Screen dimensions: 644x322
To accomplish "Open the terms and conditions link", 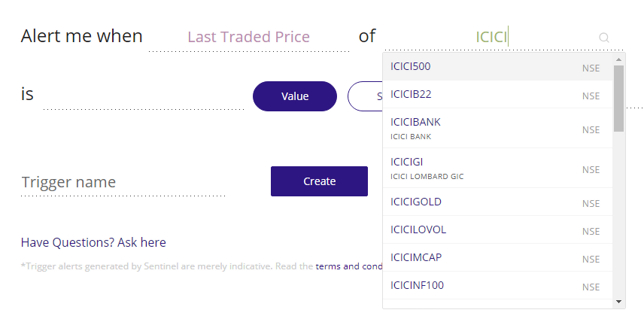I will tap(349, 266).
